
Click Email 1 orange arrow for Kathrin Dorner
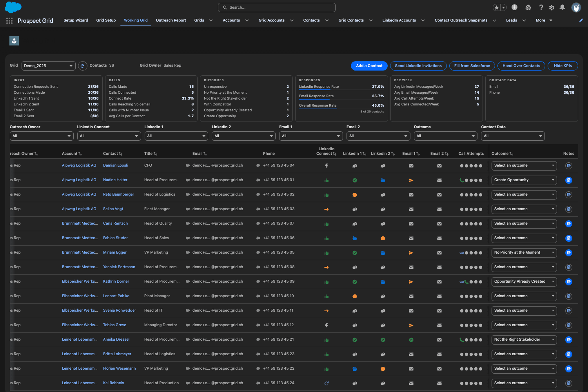(x=411, y=282)
